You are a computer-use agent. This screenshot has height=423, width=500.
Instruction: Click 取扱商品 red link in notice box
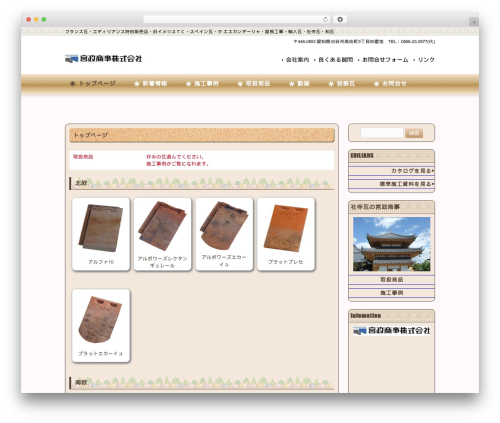coord(83,157)
